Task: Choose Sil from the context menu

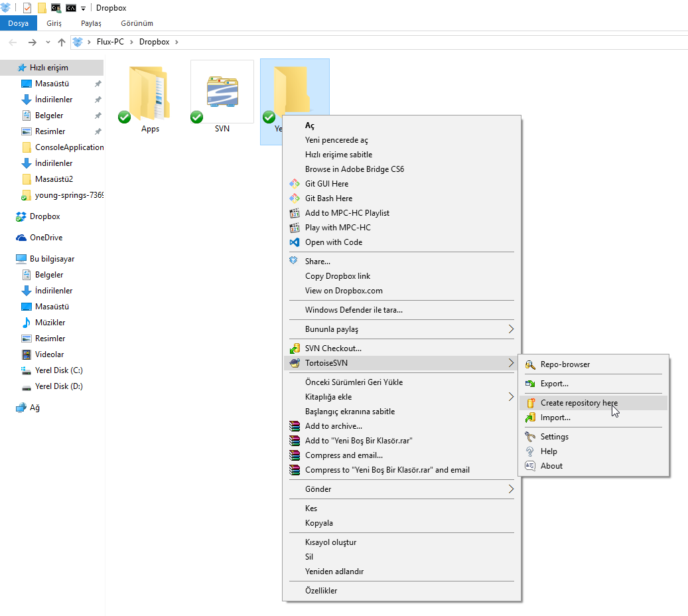Action: click(401, 557)
